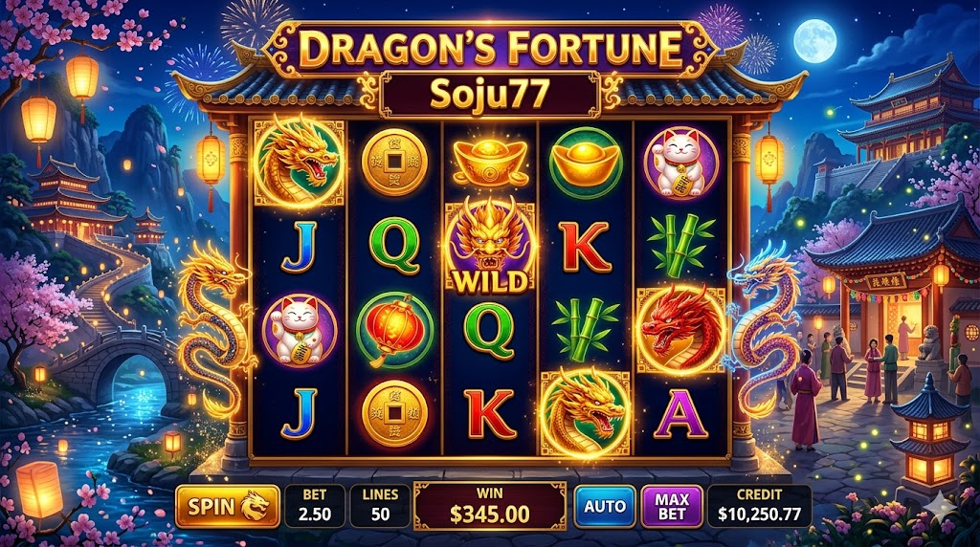The image size is (980, 547).
Task: Open the LINES 50 selector
Action: (x=380, y=507)
